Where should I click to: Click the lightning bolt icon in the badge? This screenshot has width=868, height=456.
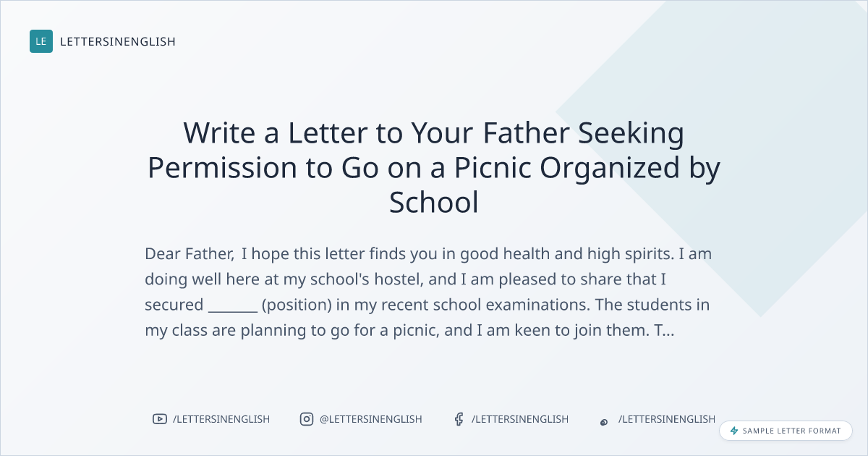(x=734, y=431)
